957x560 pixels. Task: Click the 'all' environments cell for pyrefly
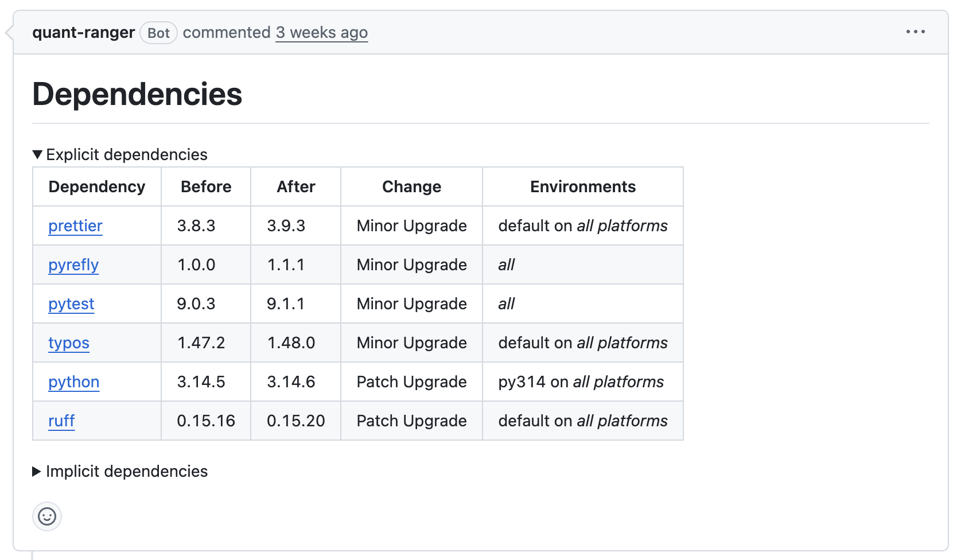coord(583,265)
